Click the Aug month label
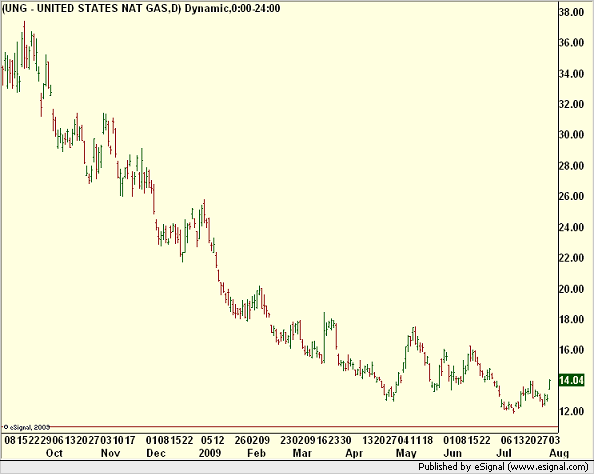Screen dimensions: 594x474 pyautogui.click(x=559, y=454)
